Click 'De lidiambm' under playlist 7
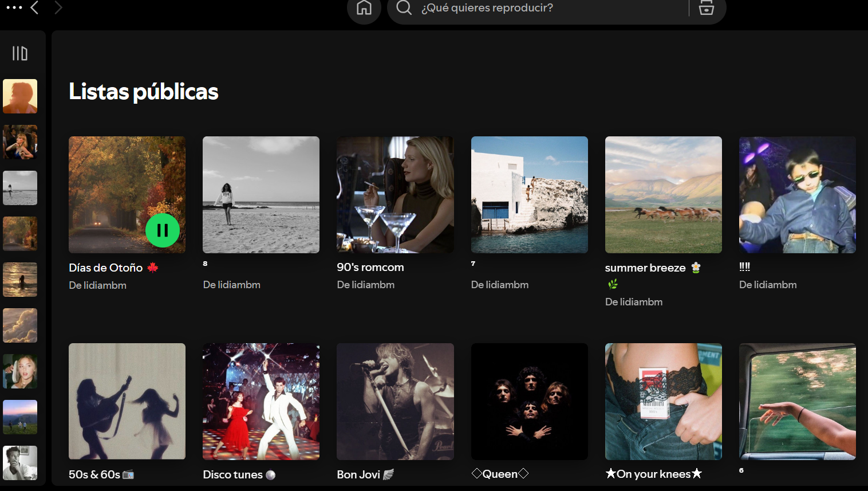 pos(500,285)
